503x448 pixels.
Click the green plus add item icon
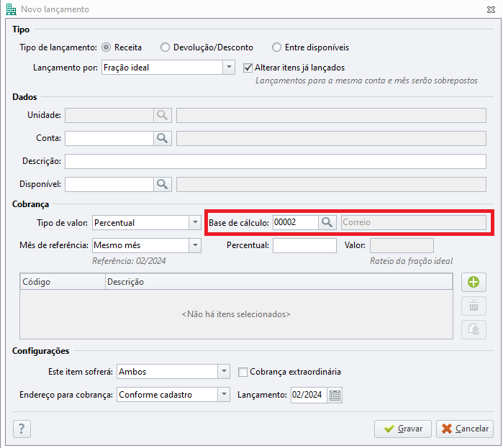click(473, 283)
